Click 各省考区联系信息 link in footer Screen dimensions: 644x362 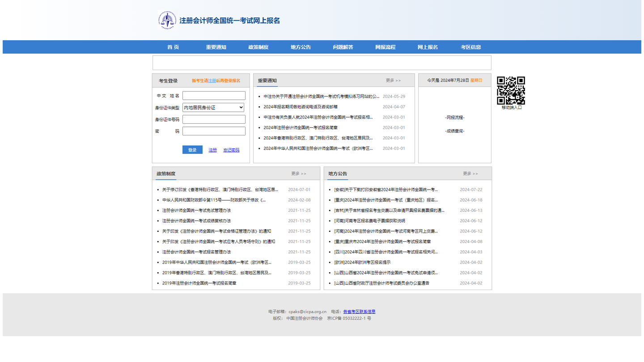click(359, 311)
